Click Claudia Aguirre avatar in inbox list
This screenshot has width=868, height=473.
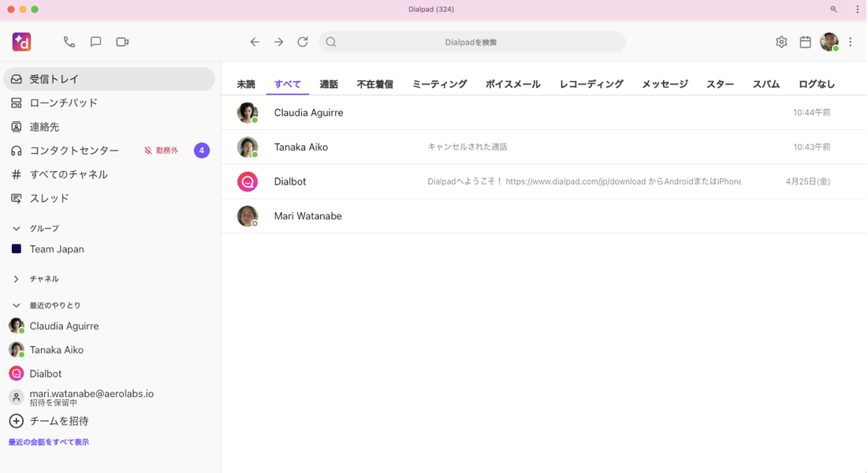(248, 113)
